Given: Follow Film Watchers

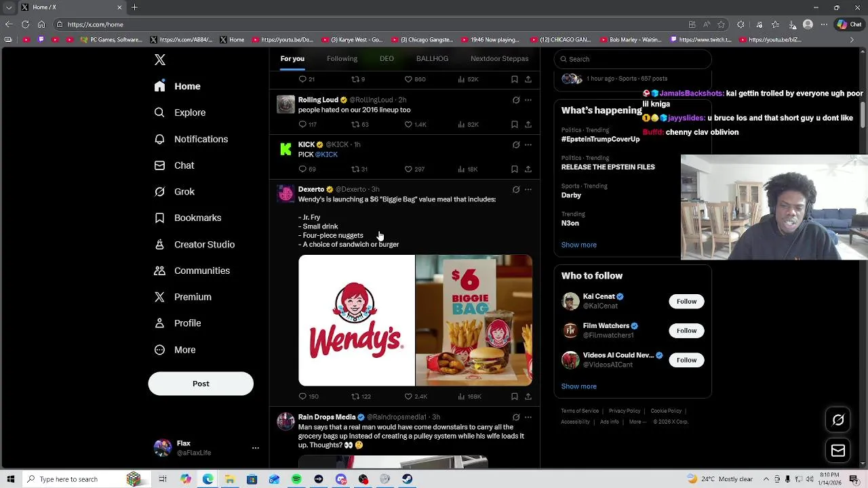Looking at the screenshot, I should (x=686, y=331).
